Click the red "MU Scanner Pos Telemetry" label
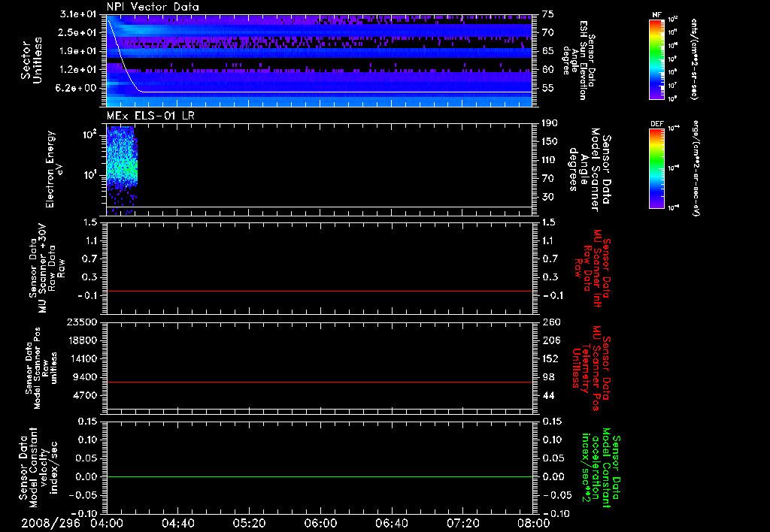This screenshot has height=532, width=770. point(591,368)
